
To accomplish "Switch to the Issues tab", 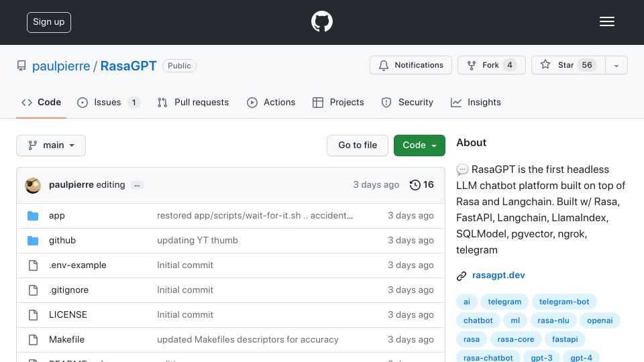I will [x=109, y=102].
